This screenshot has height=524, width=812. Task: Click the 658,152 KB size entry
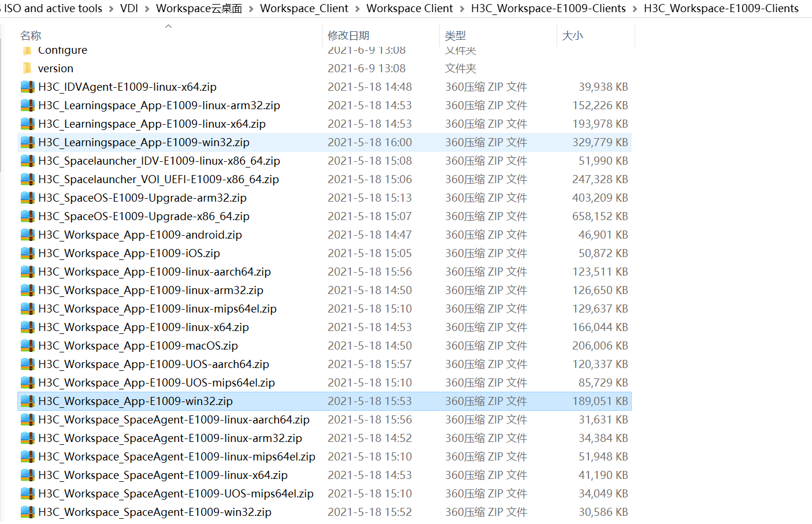600,216
